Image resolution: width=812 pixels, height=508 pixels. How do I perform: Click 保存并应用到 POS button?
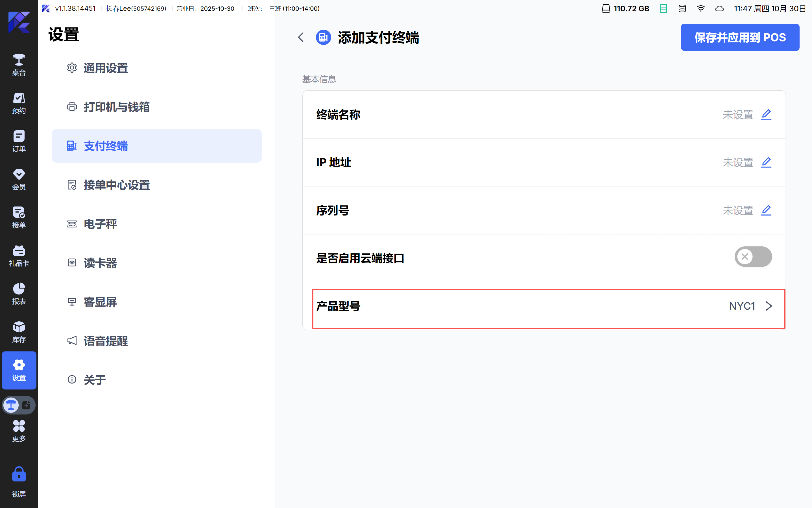point(739,37)
